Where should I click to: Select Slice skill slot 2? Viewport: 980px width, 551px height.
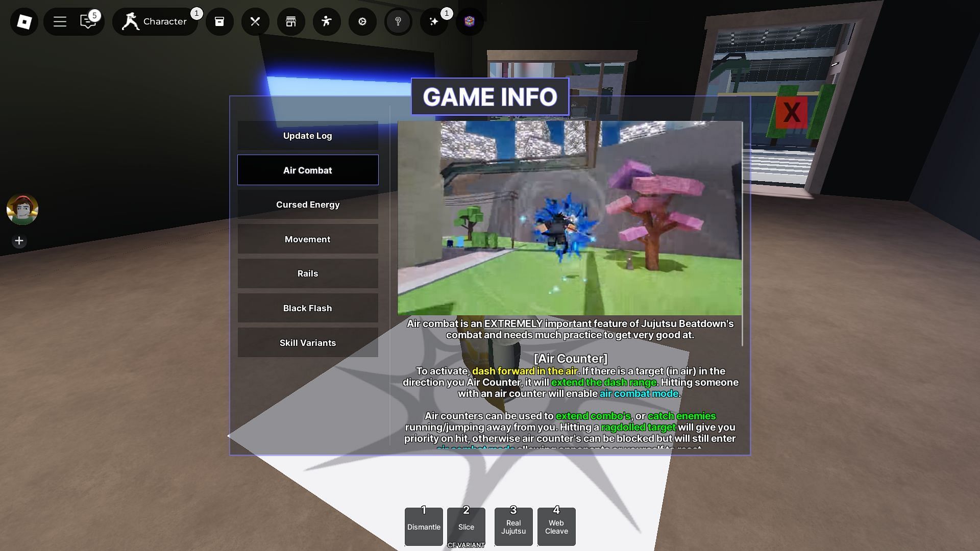tap(466, 526)
